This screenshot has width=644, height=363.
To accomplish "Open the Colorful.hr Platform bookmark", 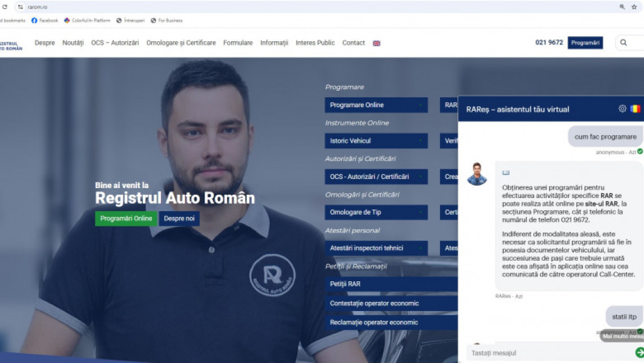I will tap(87, 21).
